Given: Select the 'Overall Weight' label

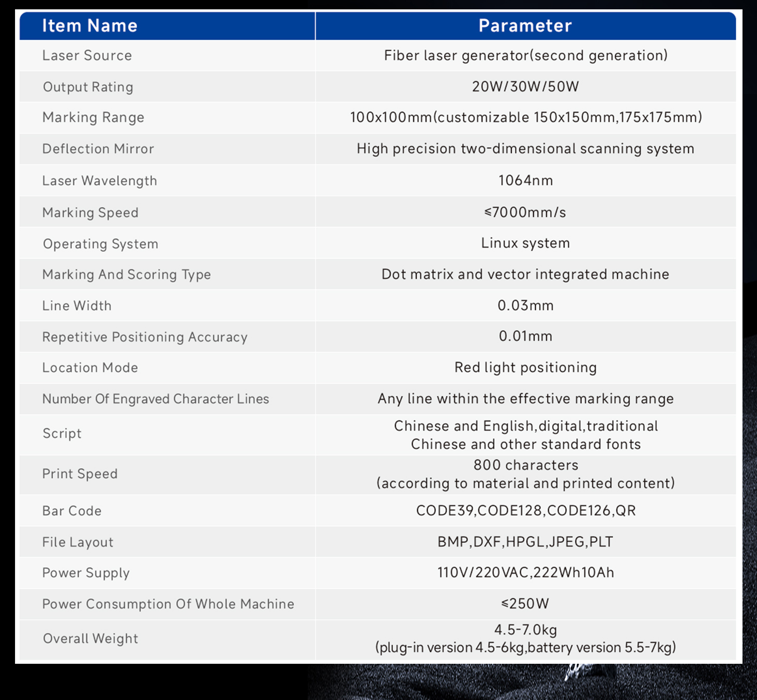Looking at the screenshot, I should [90, 639].
